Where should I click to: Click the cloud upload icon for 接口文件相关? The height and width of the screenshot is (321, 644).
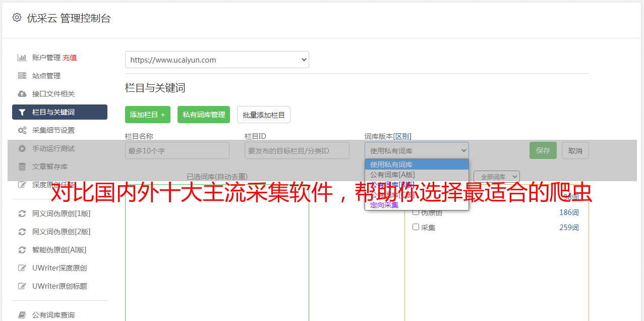[x=22, y=94]
